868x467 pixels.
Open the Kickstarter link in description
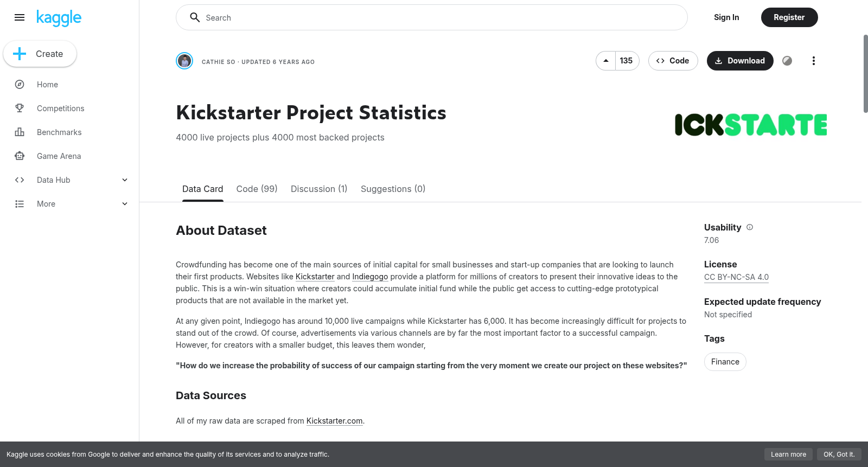(x=315, y=277)
